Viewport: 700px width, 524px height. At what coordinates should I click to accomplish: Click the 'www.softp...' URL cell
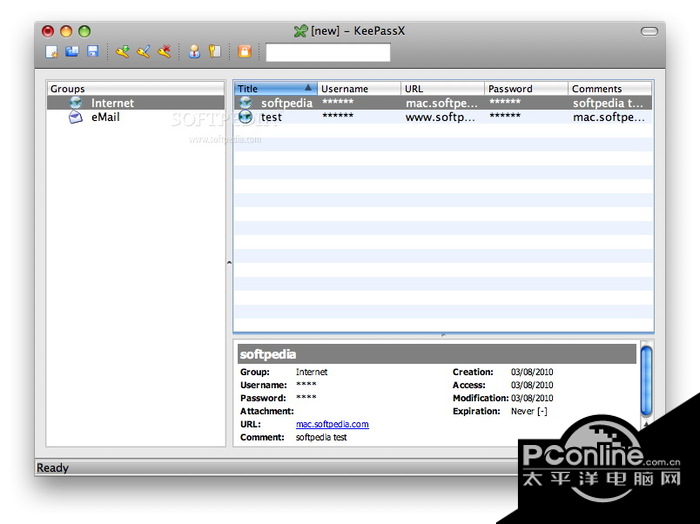[x=440, y=117]
